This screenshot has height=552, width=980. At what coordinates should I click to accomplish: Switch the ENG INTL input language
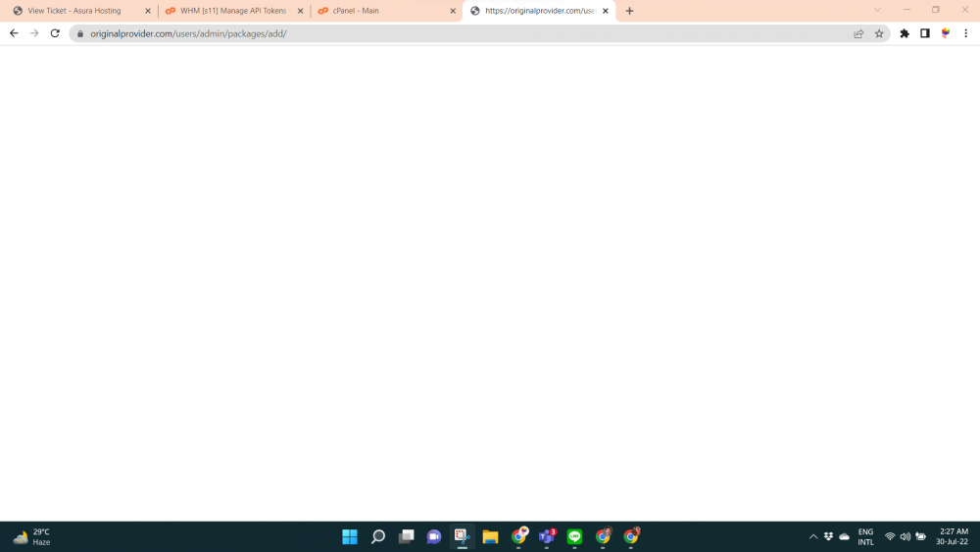click(x=865, y=537)
